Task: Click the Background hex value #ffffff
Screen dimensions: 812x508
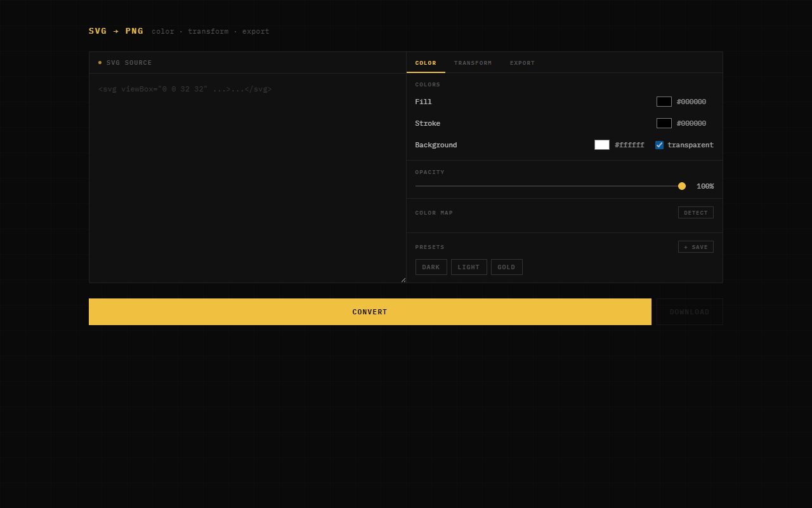Action: [629, 145]
